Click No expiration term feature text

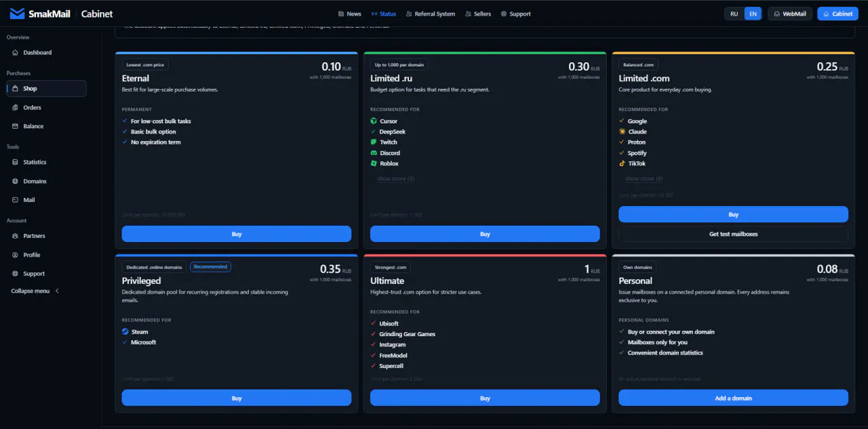point(156,142)
